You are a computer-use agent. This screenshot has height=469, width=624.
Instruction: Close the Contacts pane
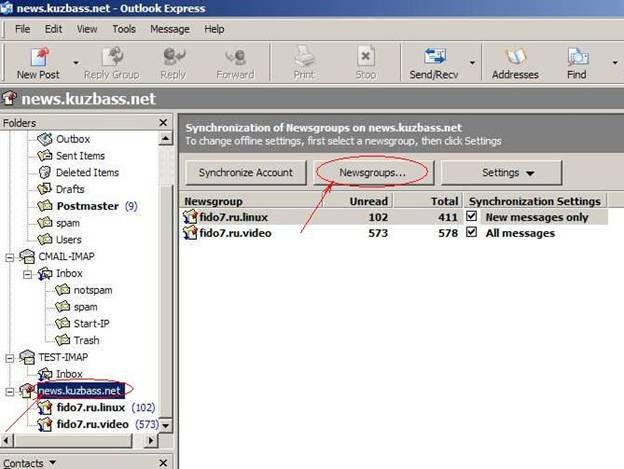(163, 463)
